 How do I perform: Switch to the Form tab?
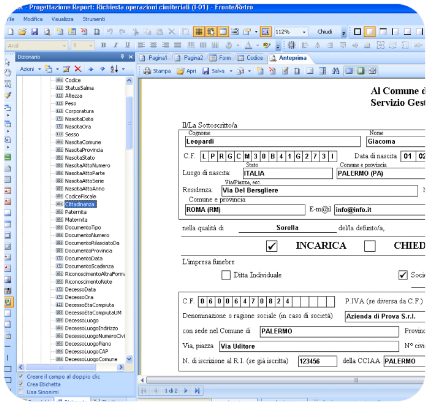click(220, 58)
